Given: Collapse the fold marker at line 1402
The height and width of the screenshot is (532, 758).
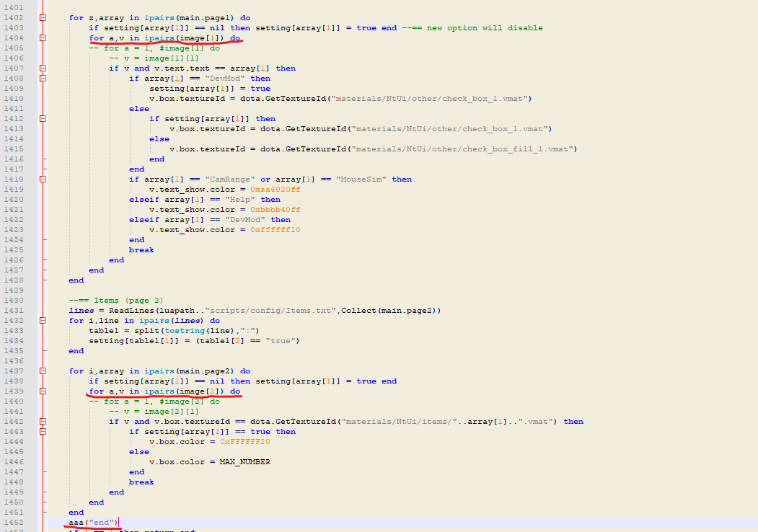Looking at the screenshot, I should click(x=41, y=17).
